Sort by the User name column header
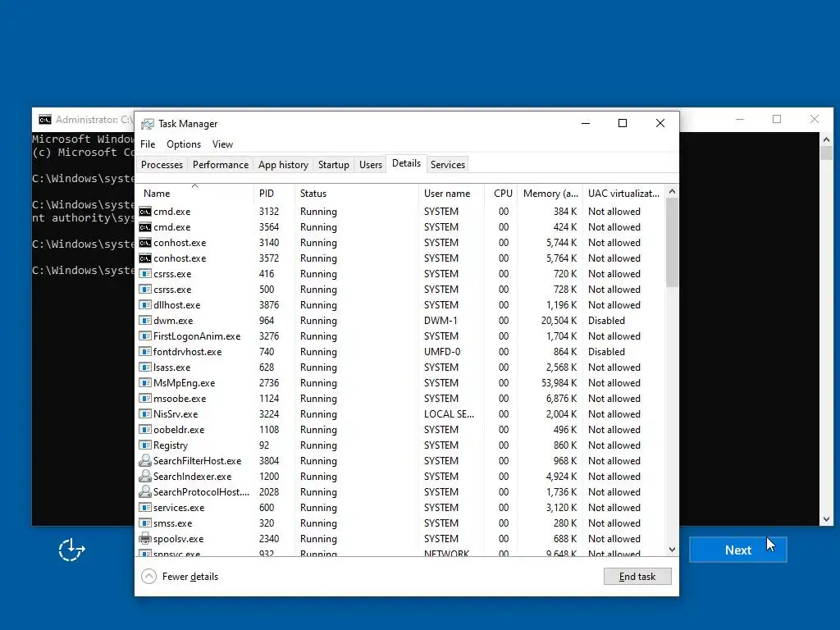Viewport: 840px width, 630px height. [451, 194]
